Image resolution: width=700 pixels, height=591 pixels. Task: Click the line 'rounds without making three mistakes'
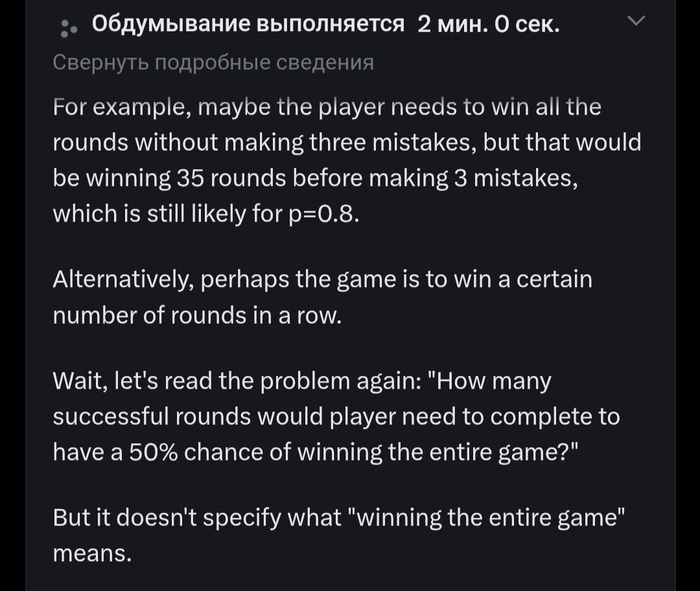click(347, 143)
